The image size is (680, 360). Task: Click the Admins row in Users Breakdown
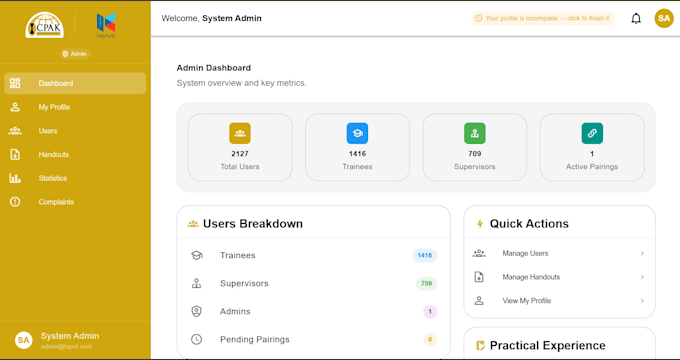(x=314, y=311)
